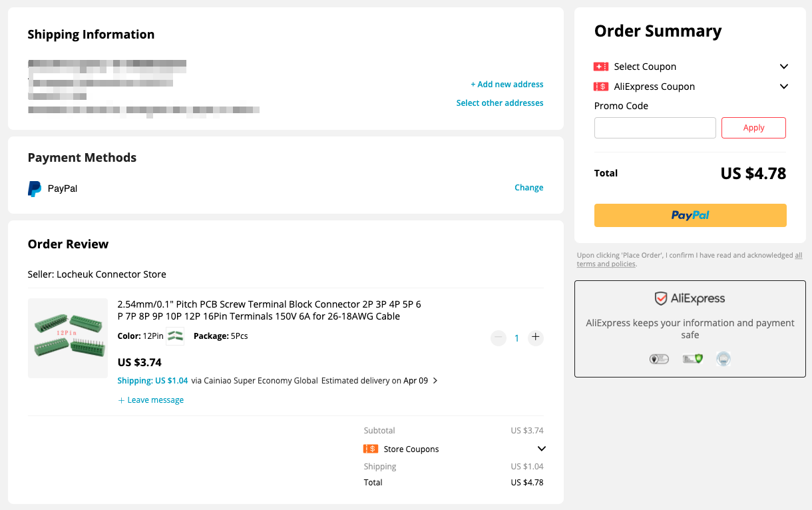Image resolution: width=812 pixels, height=510 pixels.
Task: Click the AliExpress shield logo icon
Action: [660, 298]
